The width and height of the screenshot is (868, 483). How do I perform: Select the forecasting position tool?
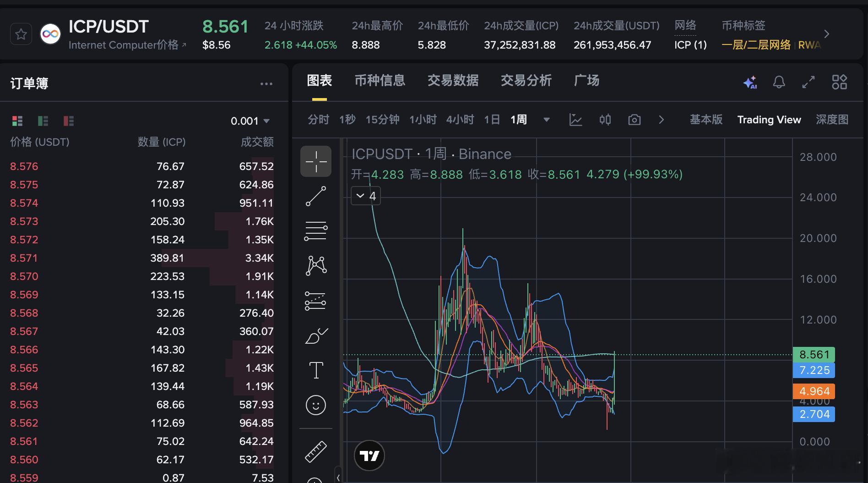coord(316,301)
